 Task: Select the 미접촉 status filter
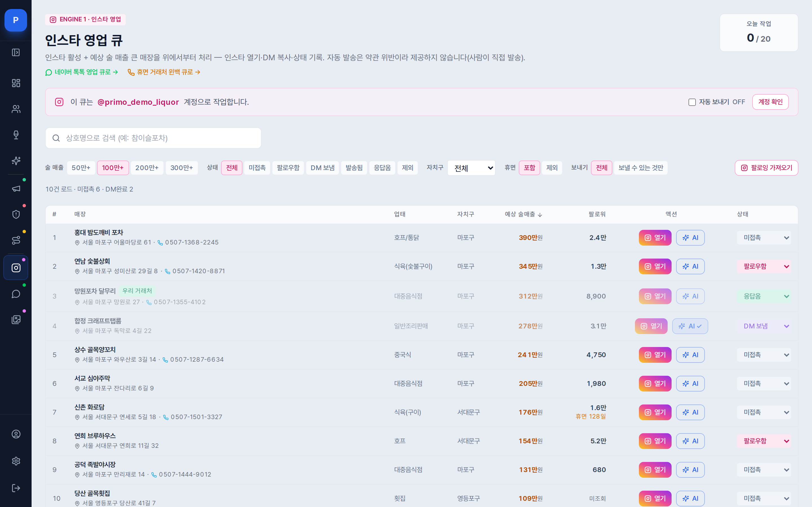click(x=257, y=168)
